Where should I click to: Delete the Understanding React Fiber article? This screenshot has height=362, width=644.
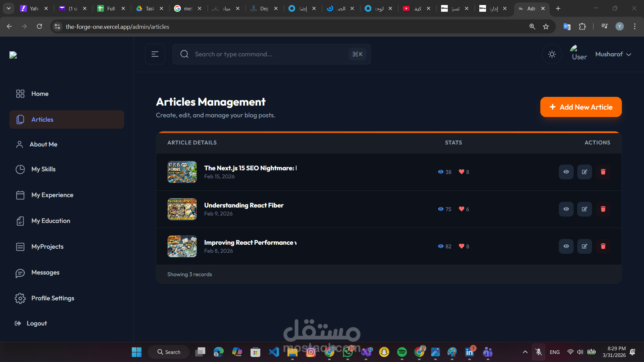pos(603,209)
